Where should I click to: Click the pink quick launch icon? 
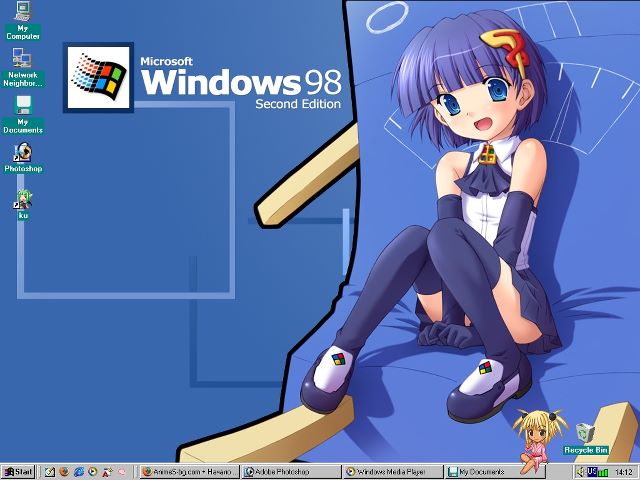pyautogui.click(x=122, y=472)
